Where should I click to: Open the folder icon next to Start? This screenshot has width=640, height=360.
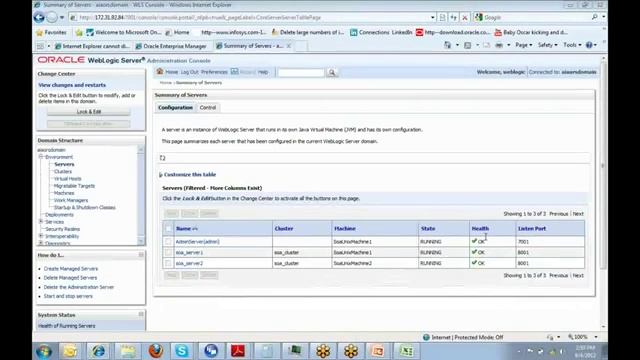pos(70,351)
